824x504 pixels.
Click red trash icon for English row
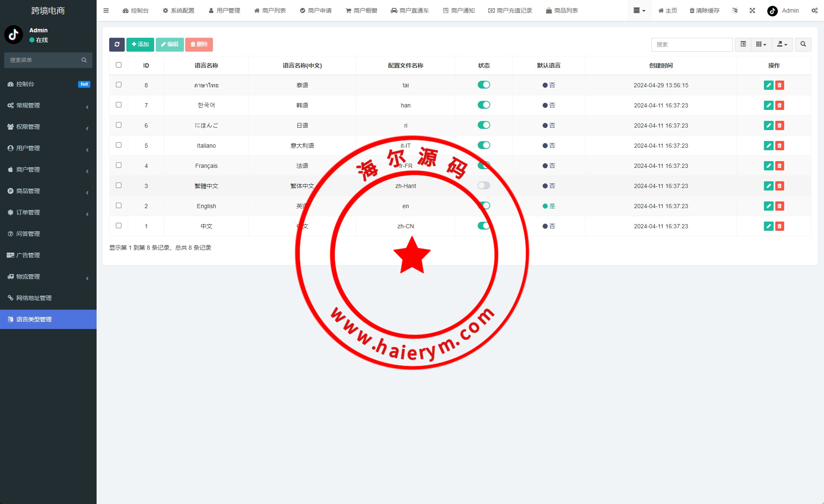pyautogui.click(x=779, y=206)
